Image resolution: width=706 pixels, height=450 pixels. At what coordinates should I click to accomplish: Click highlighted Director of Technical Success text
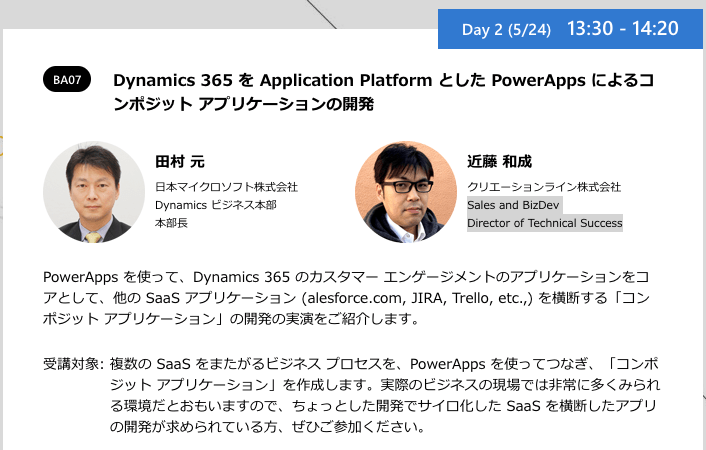point(545,223)
